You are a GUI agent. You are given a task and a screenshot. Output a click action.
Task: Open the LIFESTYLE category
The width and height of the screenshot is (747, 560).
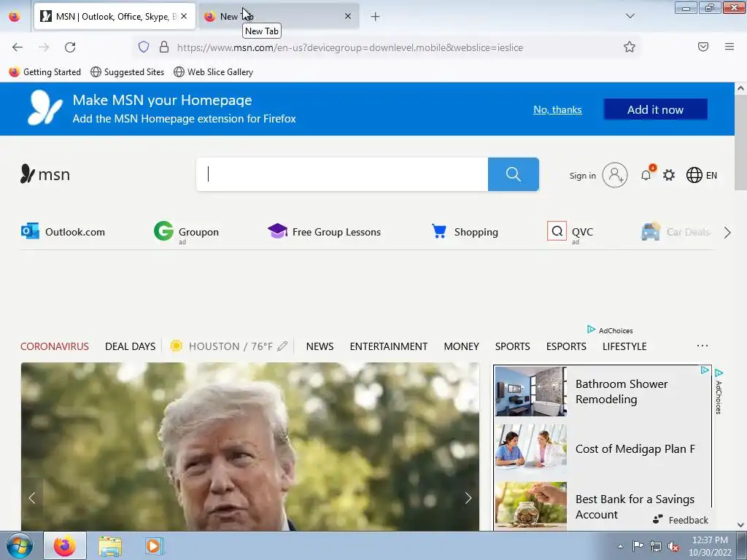point(624,346)
